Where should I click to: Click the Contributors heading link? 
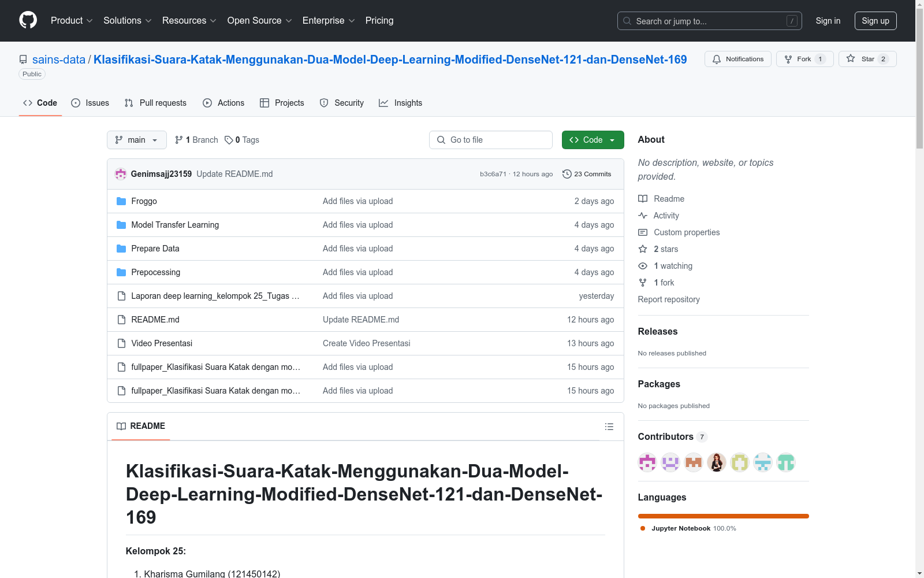pyautogui.click(x=666, y=436)
